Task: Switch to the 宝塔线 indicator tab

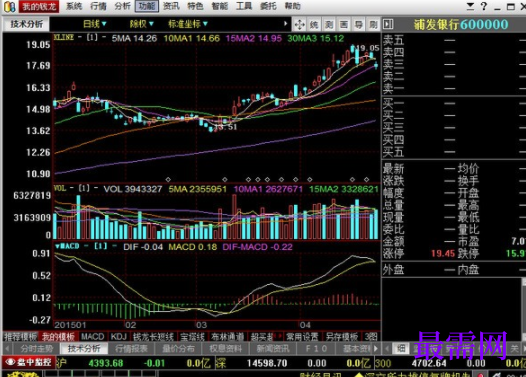Action: [x=193, y=336]
